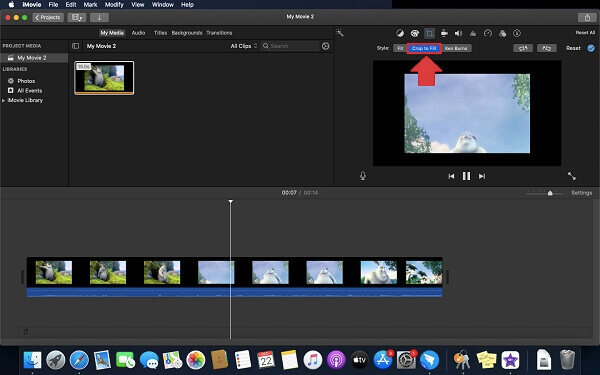The image size is (600, 375).
Task: Expand the iMovie Library tree
Action: tap(4, 100)
